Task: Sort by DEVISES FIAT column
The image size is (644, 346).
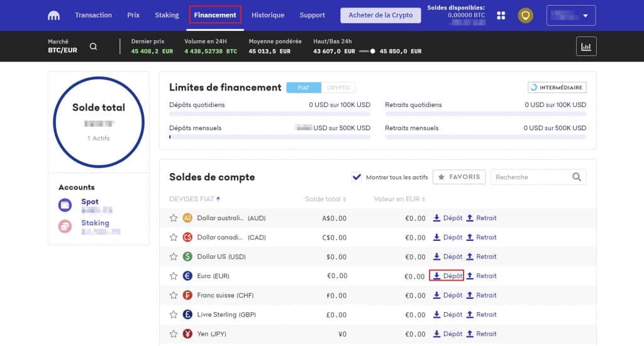Action: (195, 199)
